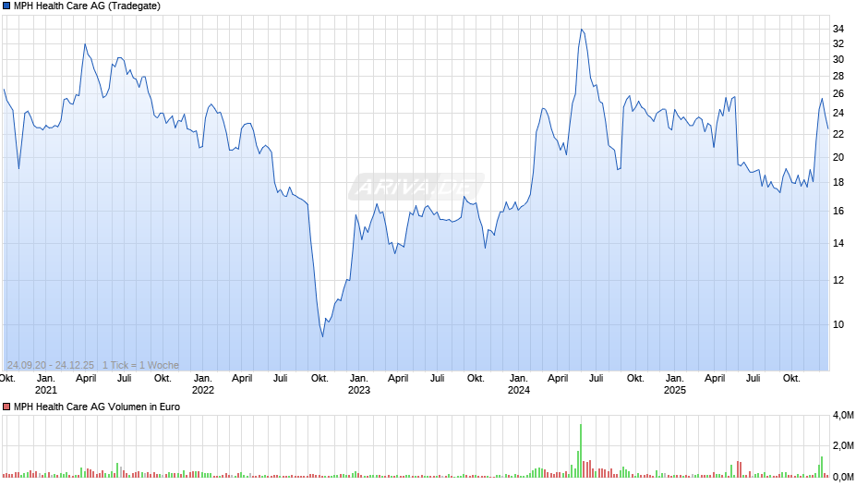
Task: Click the price line's lowest point below 10
Action: click(x=323, y=335)
